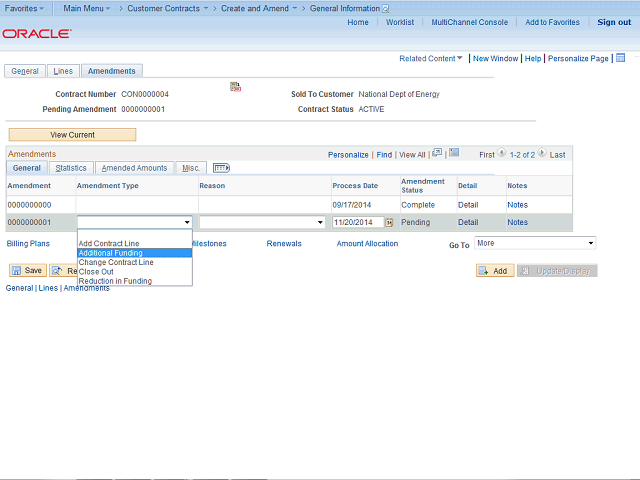The image size is (640, 480).
Task: Select the General grid tab in Amendments
Action: coord(27,168)
